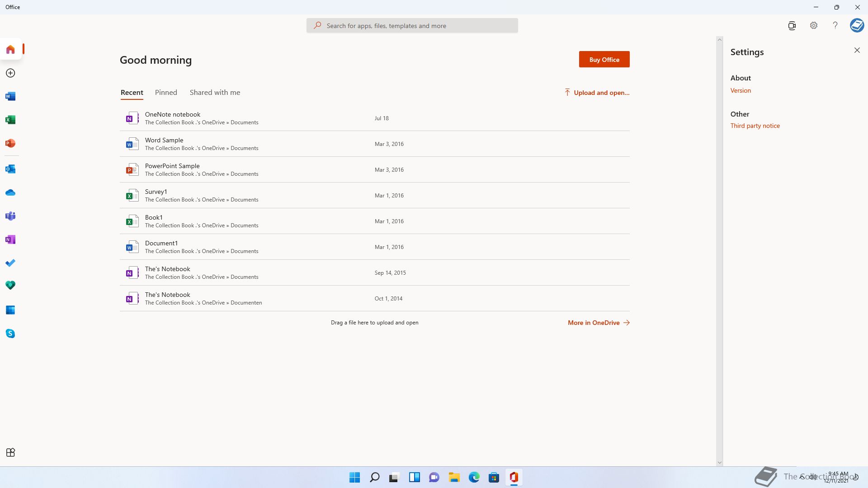Viewport: 868px width, 488px height.
Task: Click the Document1 Word file icon
Action: 132,247
